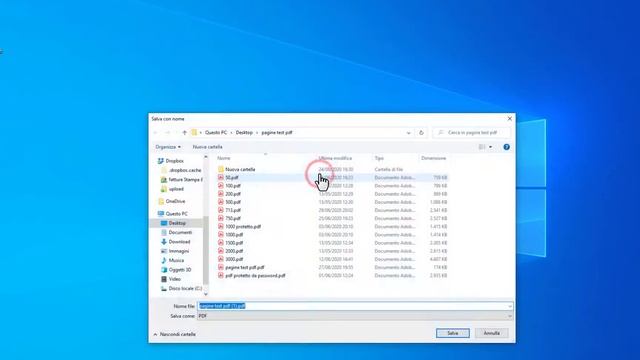This screenshot has width=640, height=360.
Task: Click the sidebar scrollbar up arrow
Action: [206, 157]
